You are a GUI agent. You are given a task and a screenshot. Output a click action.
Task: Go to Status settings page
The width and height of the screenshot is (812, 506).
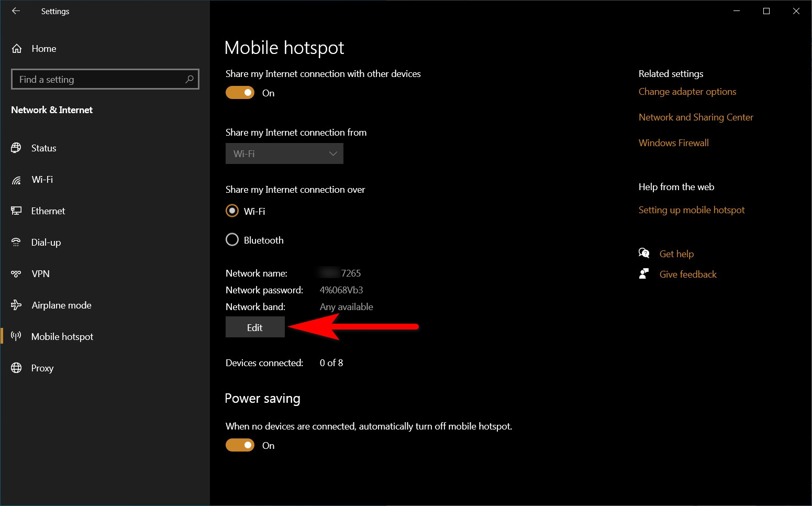pos(44,148)
